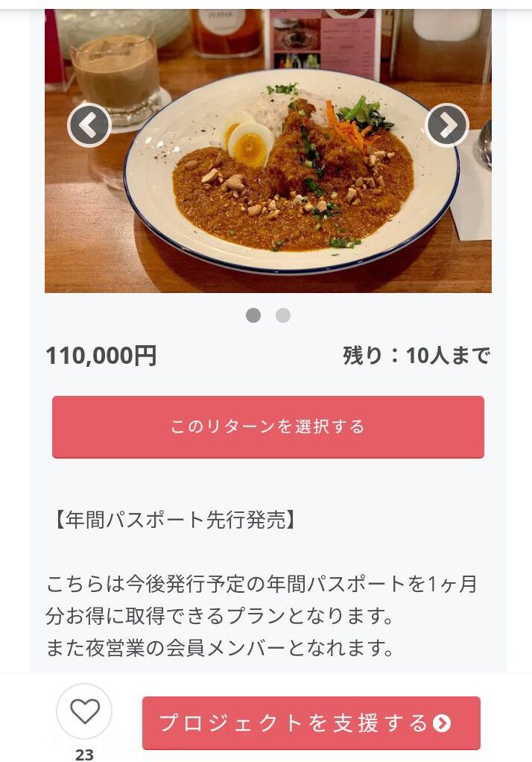Open the curry plate photo
532x762 pixels.
268,151
